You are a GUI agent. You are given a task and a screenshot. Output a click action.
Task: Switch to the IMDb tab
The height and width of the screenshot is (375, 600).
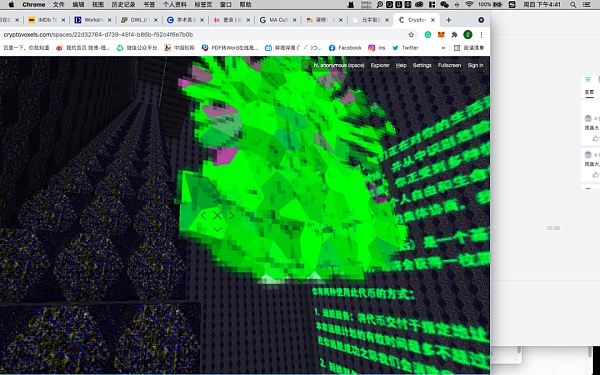(47, 20)
